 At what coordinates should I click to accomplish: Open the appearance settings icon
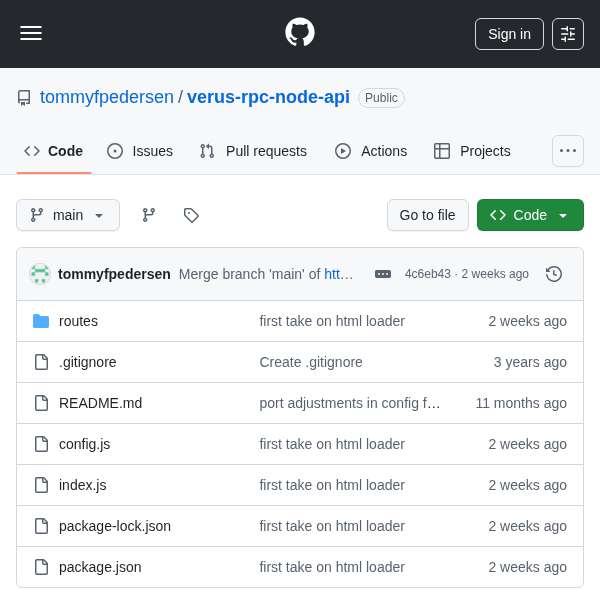pyautogui.click(x=568, y=34)
